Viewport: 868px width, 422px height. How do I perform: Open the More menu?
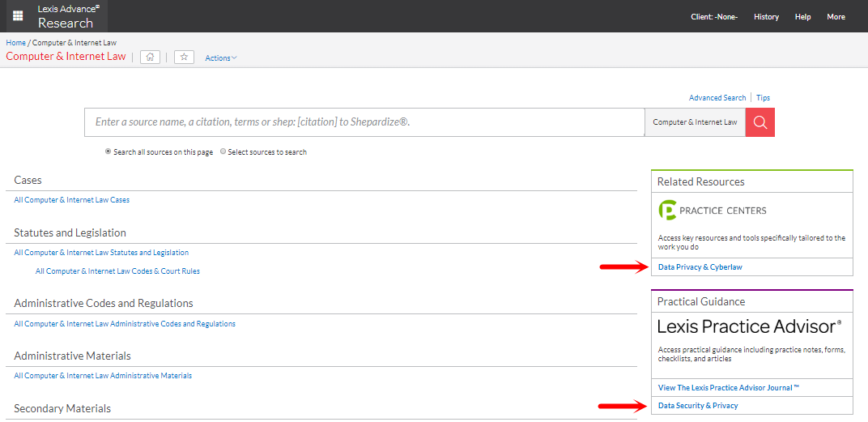(836, 17)
